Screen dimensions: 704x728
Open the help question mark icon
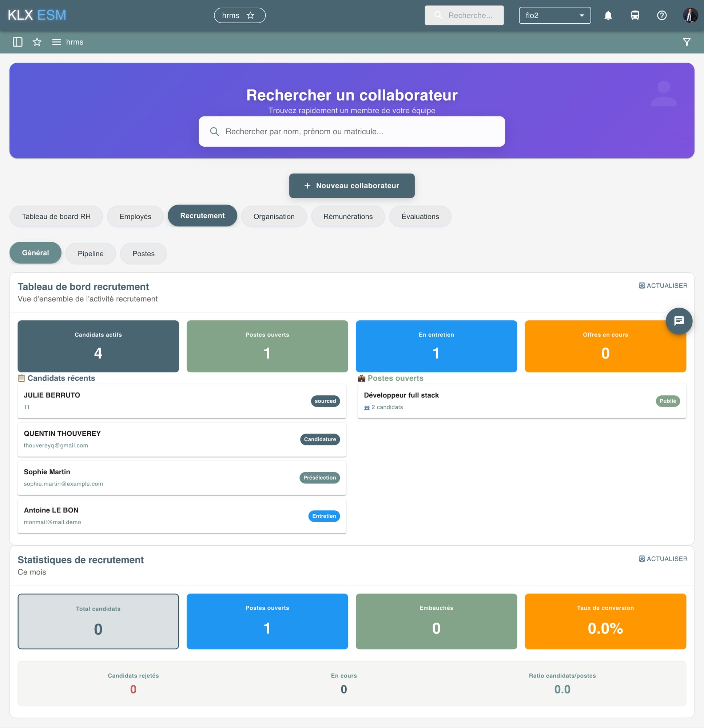(662, 15)
